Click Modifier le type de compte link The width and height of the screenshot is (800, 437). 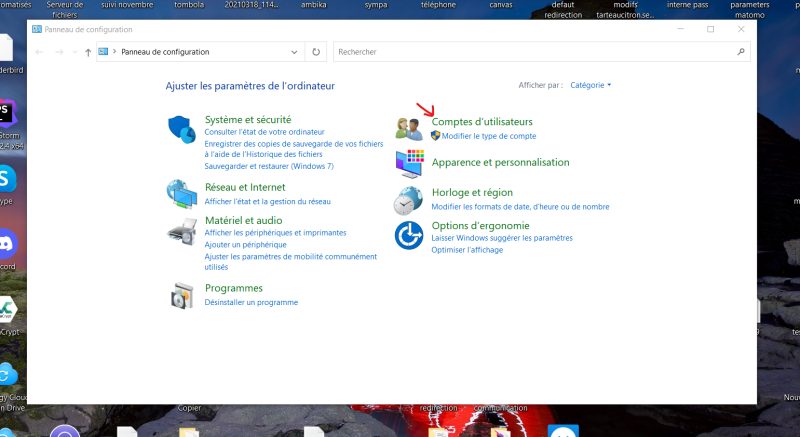[x=489, y=136]
